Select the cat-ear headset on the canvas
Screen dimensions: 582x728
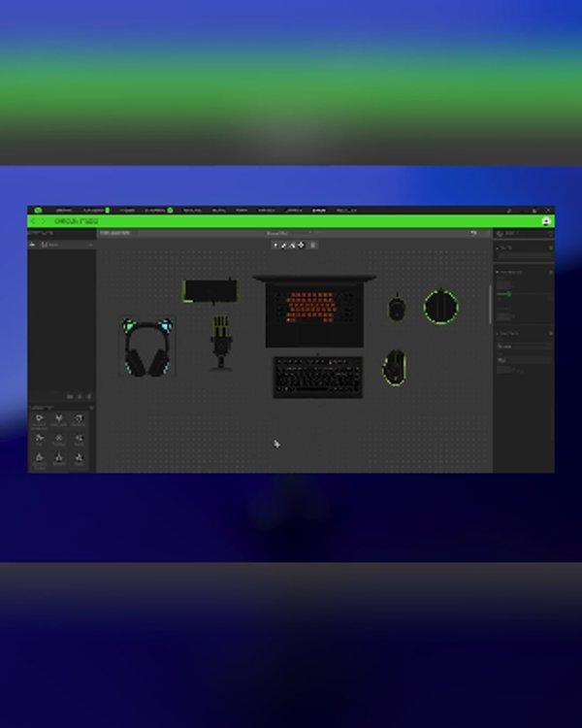tap(147, 347)
